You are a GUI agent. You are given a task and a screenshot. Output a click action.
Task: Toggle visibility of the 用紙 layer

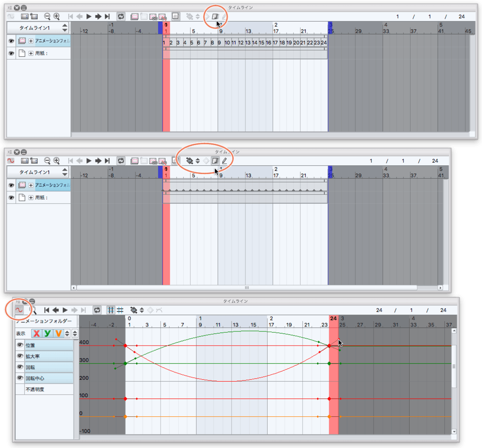tap(11, 54)
